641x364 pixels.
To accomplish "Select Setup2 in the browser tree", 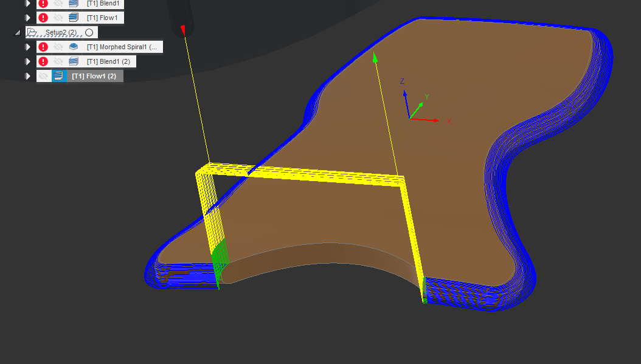I will tap(61, 32).
